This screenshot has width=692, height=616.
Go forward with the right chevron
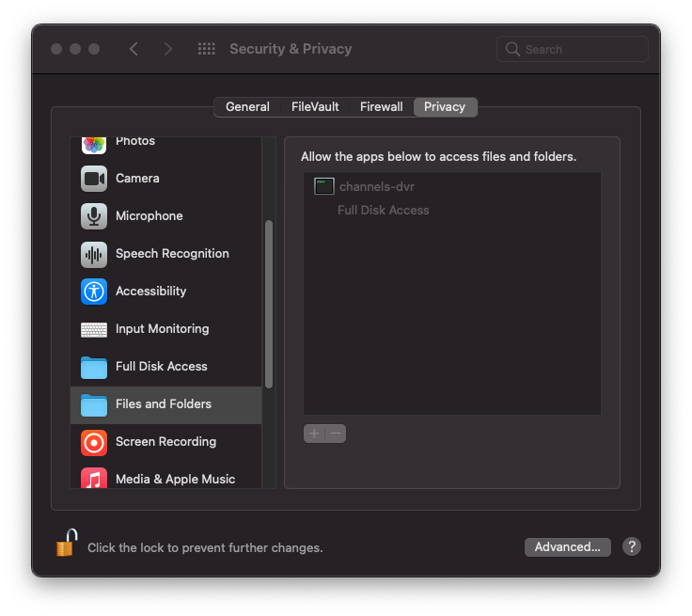point(168,49)
